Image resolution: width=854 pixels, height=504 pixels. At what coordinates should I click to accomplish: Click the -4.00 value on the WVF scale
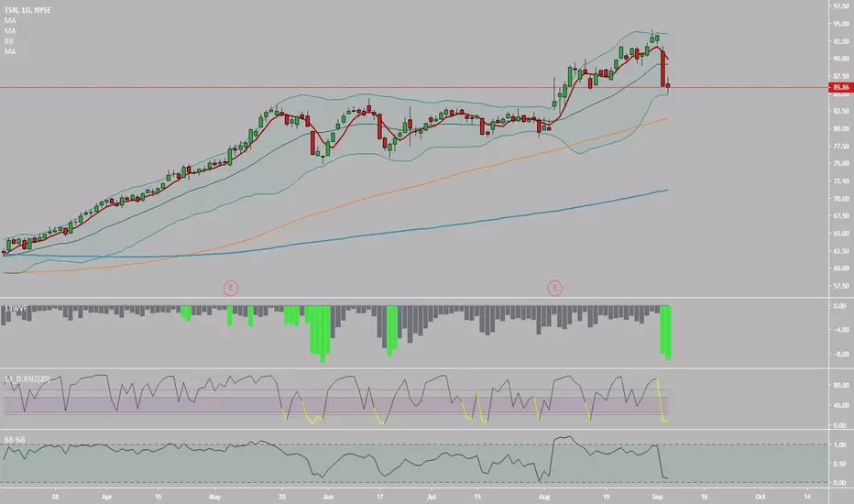click(x=840, y=330)
